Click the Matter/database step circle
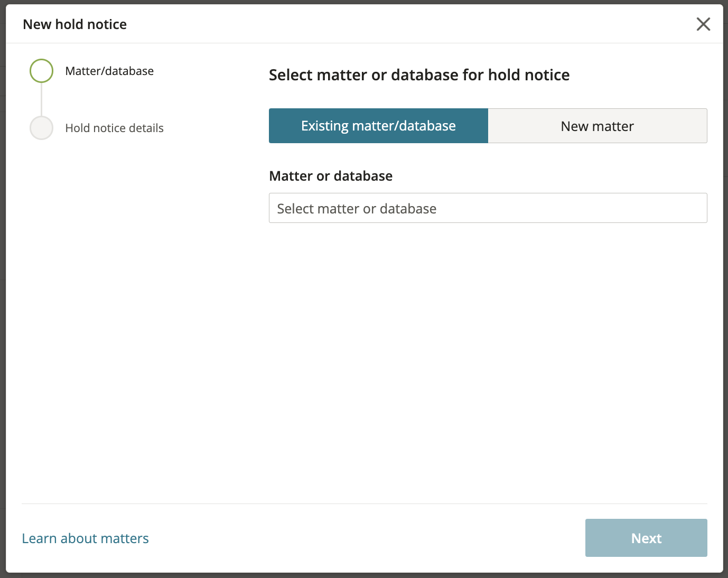728x578 pixels. (x=41, y=71)
